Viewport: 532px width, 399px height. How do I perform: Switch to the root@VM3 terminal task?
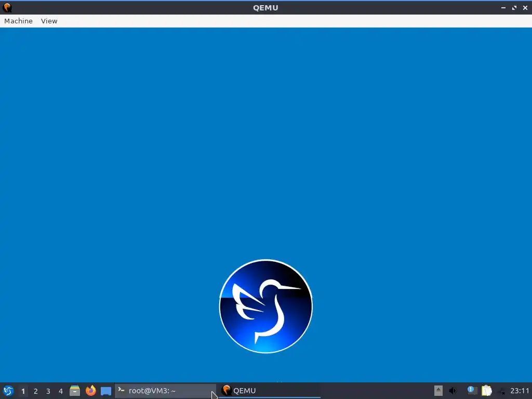[166, 391]
